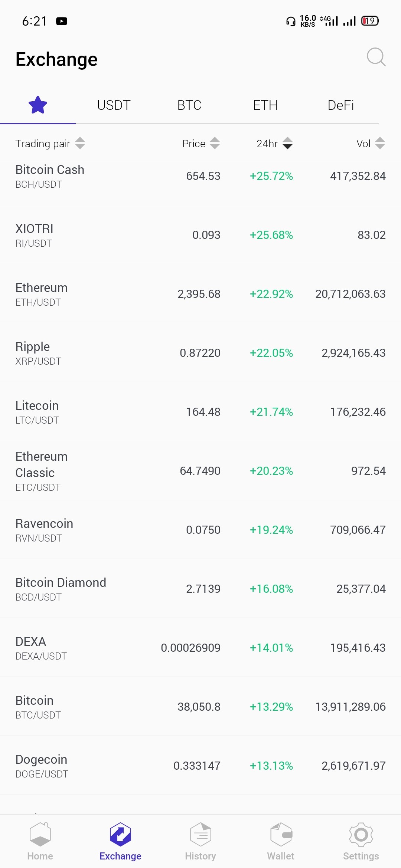Switch to the USDT tab
Screen dimensions: 401x868
pos(114,105)
